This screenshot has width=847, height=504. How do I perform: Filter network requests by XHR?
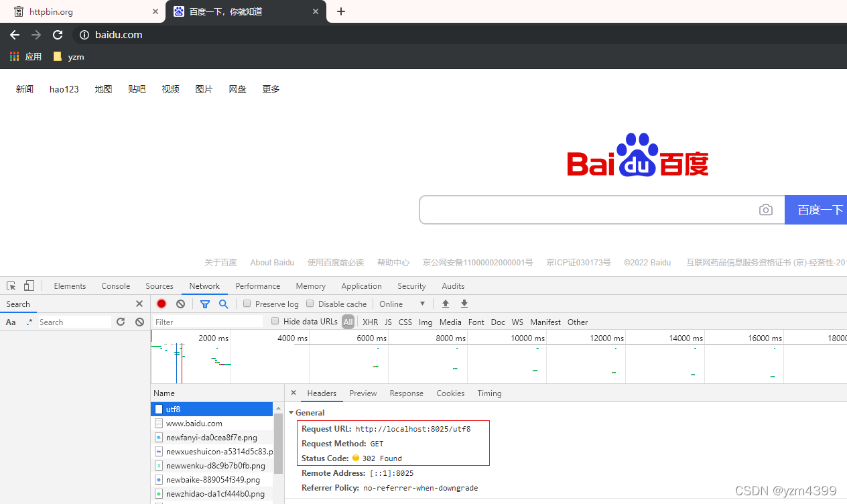(x=370, y=322)
